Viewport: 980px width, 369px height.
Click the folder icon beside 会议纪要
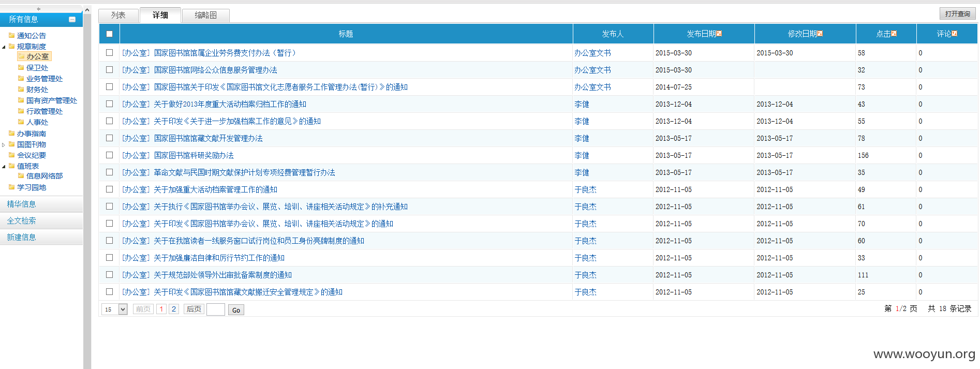point(11,155)
